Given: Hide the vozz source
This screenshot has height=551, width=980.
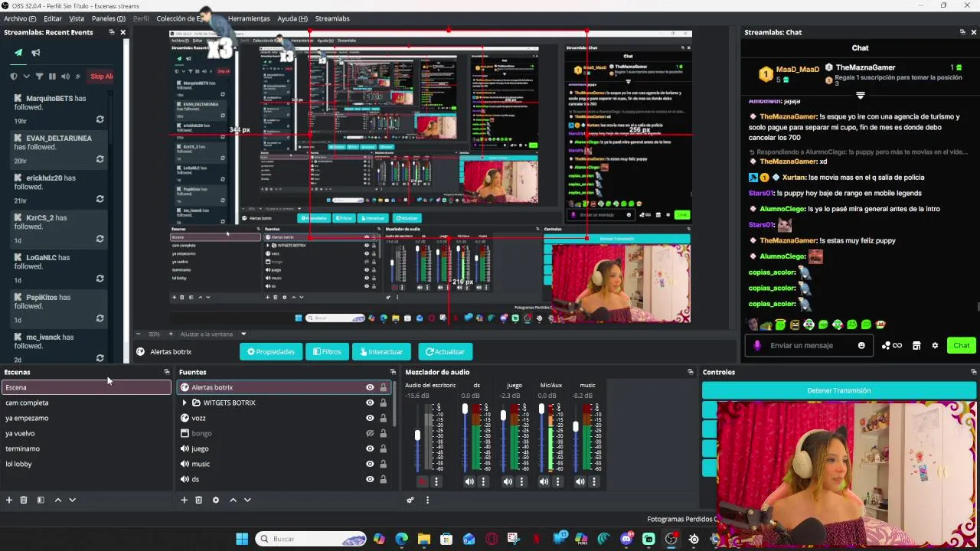Looking at the screenshot, I should pyautogui.click(x=370, y=418).
